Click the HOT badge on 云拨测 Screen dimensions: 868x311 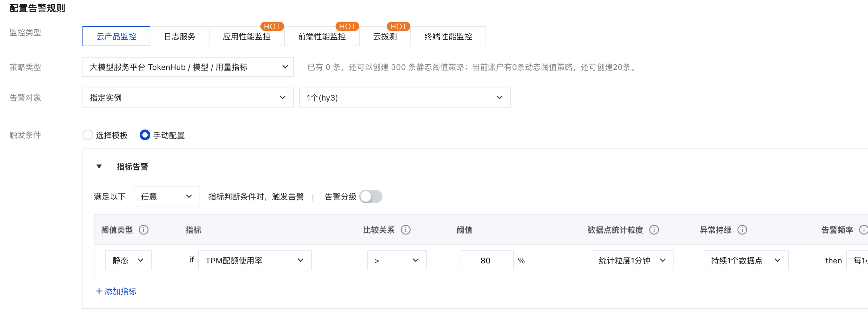(x=398, y=26)
